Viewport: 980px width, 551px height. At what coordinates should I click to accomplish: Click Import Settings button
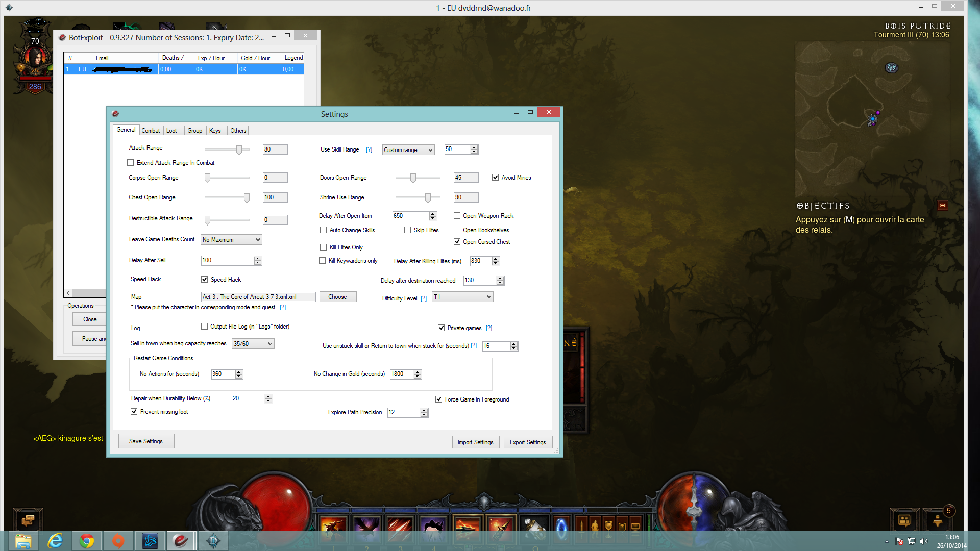tap(475, 442)
